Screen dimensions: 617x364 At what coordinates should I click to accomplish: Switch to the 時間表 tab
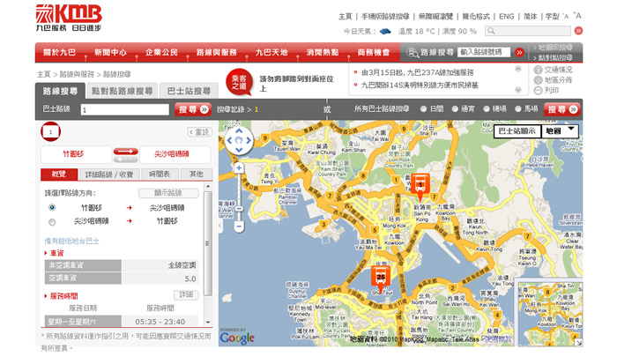[x=160, y=175]
